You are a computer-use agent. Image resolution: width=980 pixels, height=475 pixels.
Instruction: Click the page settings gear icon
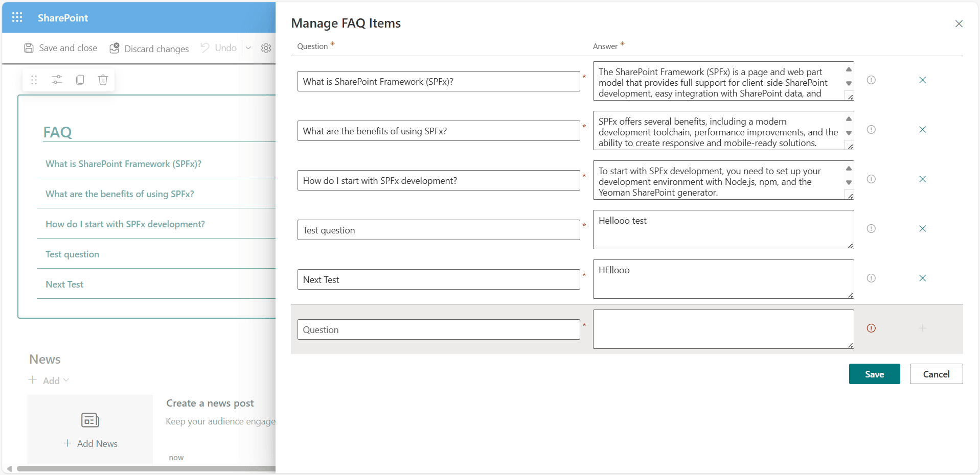coord(266,48)
